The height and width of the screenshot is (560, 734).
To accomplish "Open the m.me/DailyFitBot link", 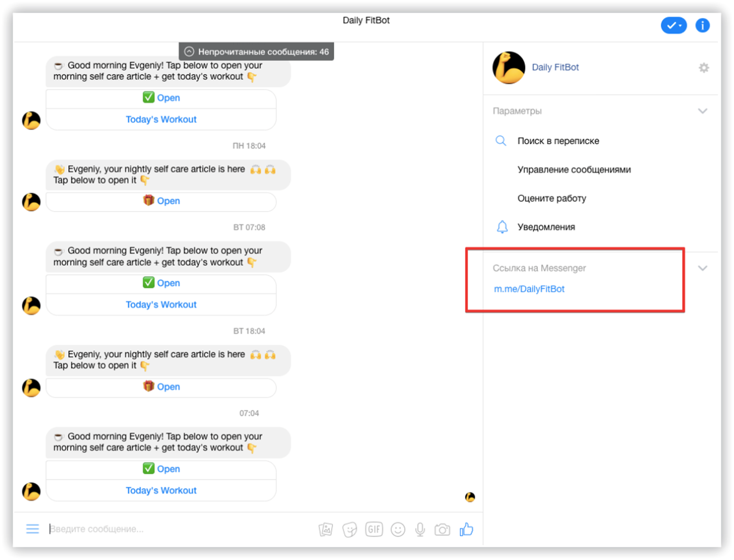I will pos(529,289).
